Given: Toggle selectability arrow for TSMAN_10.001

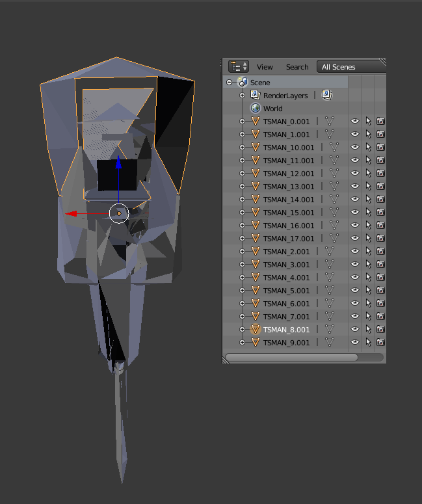Looking at the screenshot, I should [x=368, y=147].
